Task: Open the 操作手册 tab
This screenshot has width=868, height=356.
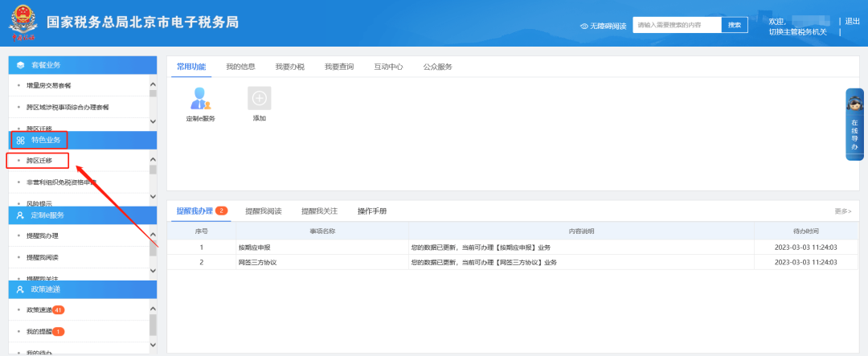Action: (x=372, y=211)
